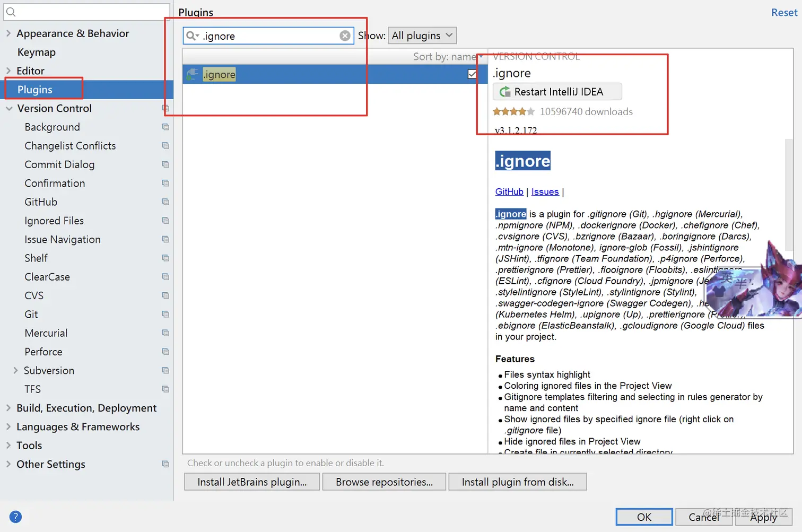Open the Sort by name dropdown
Screen dimensions: 802x532
click(448, 56)
